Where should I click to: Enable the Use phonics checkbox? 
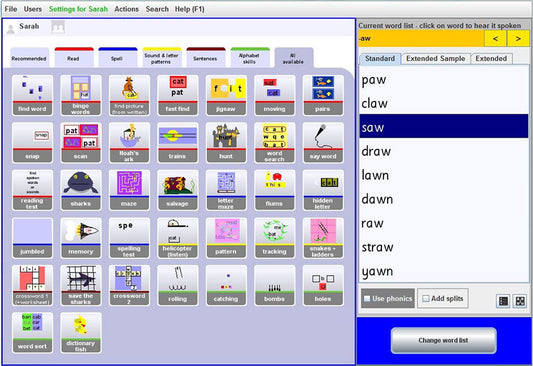click(367, 299)
